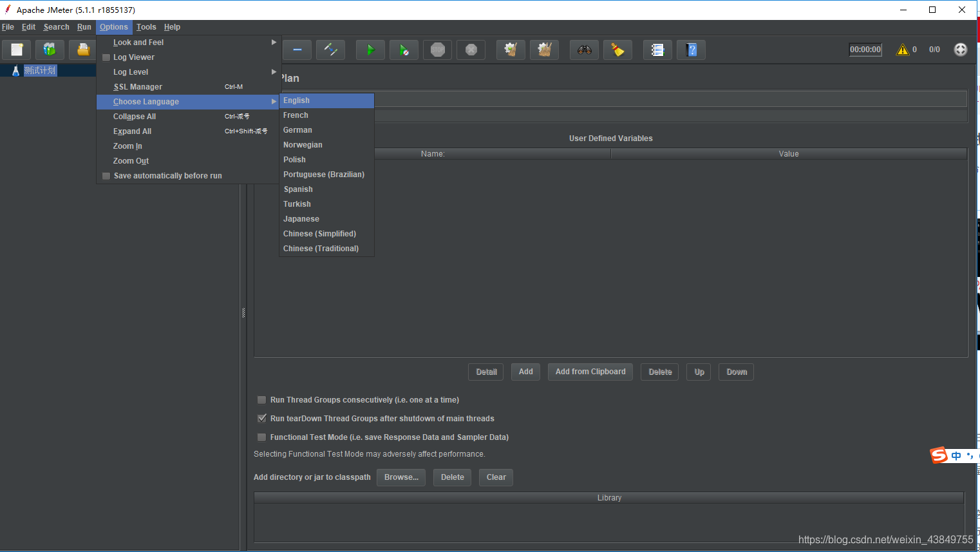Click the Up button
Image resolution: width=980 pixels, height=552 pixels.
699,372
